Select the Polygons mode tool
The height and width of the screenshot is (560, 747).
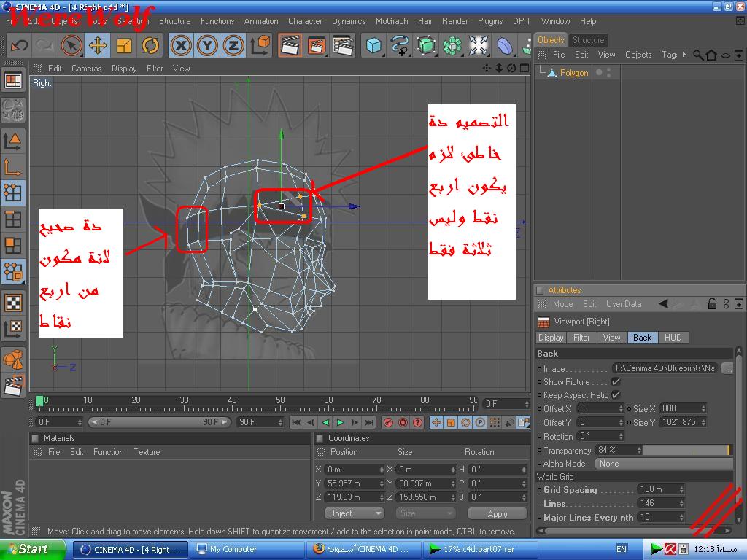(x=13, y=246)
